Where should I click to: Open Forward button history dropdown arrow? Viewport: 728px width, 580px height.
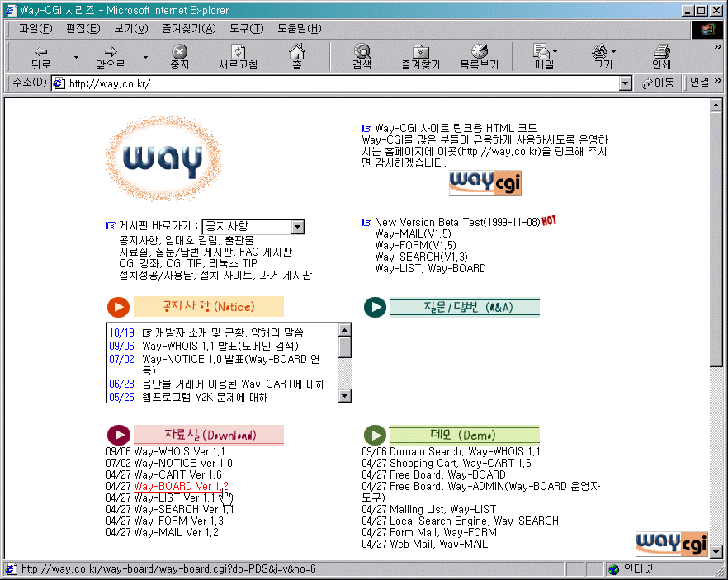pyautogui.click(x=145, y=57)
